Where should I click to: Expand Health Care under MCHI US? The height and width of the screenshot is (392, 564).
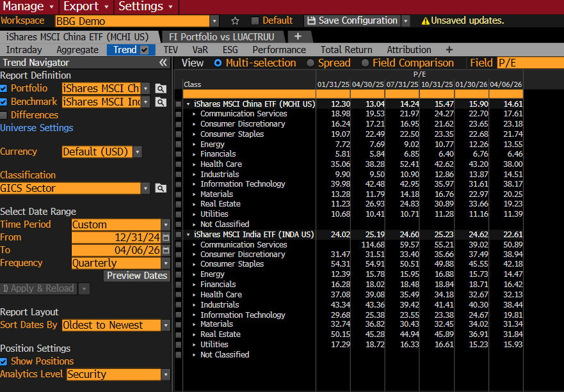(194, 164)
